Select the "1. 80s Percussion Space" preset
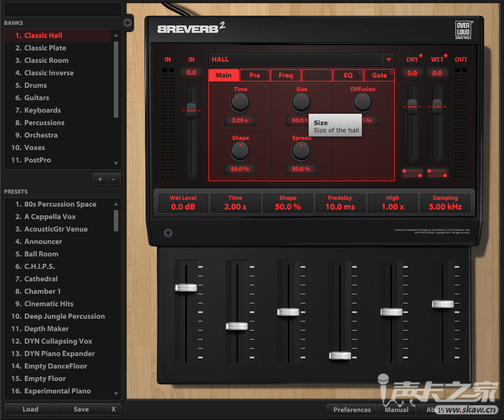 click(58, 204)
